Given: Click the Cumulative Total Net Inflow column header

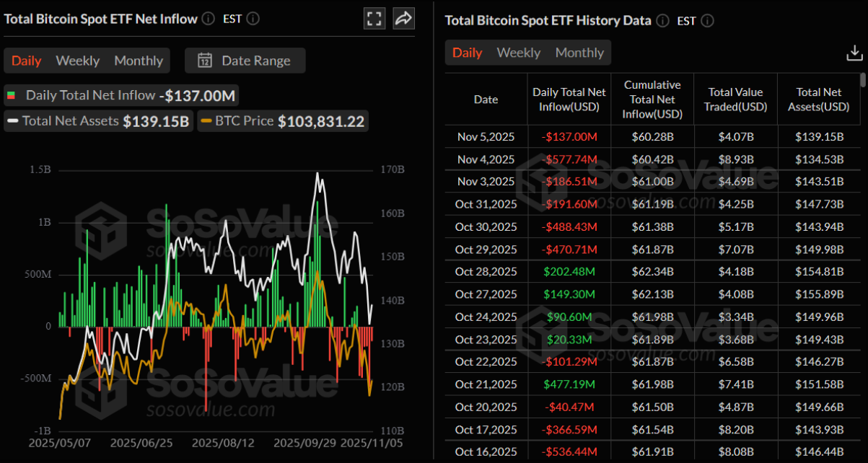Looking at the screenshot, I should coord(652,99).
